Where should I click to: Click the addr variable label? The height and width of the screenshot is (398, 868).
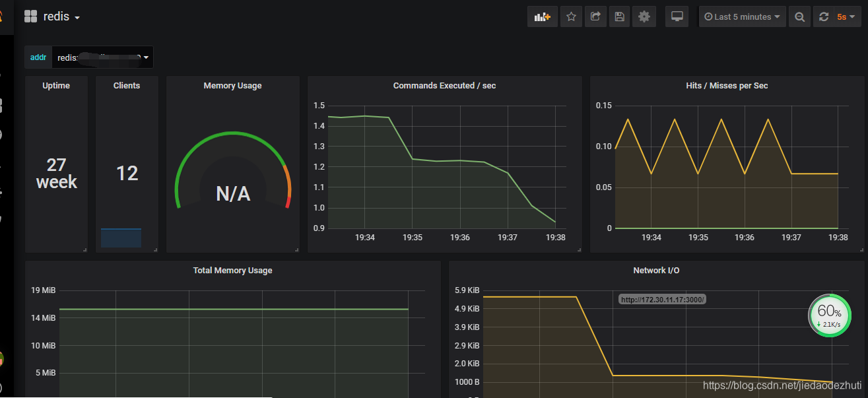coord(38,57)
